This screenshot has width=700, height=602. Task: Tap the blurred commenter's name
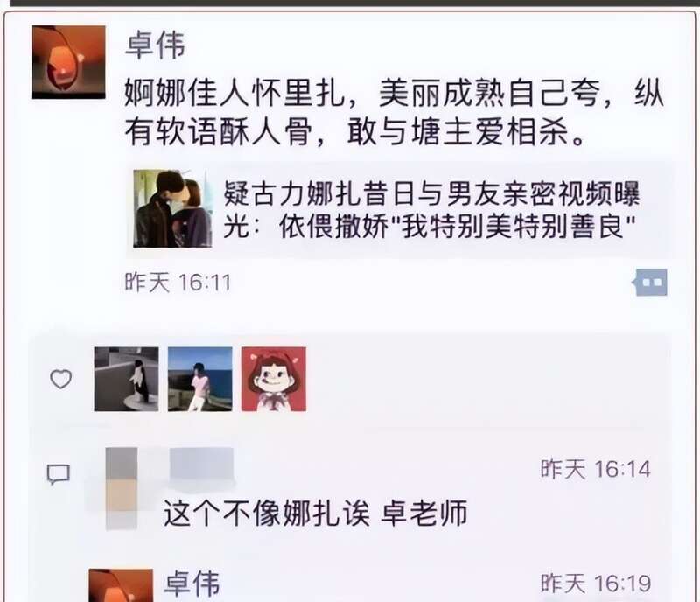202,465
